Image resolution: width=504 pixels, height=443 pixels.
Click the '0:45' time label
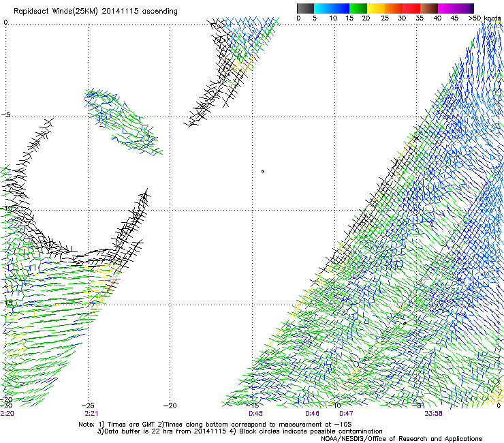click(255, 414)
